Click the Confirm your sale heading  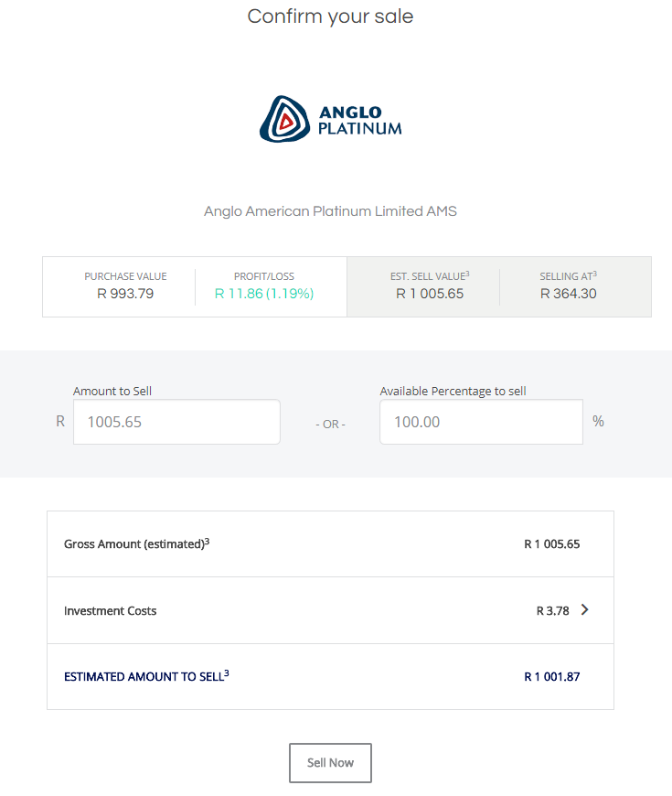point(330,16)
